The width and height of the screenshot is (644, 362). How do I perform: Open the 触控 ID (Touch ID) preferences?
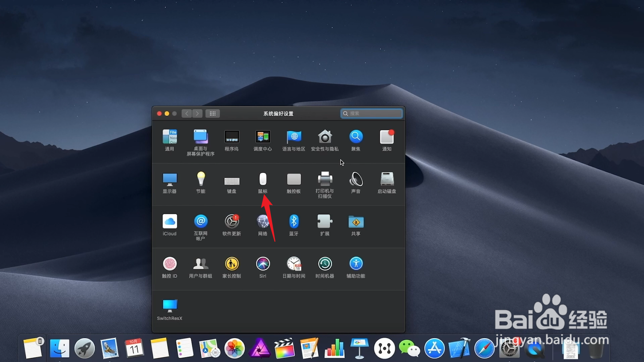[x=170, y=267]
